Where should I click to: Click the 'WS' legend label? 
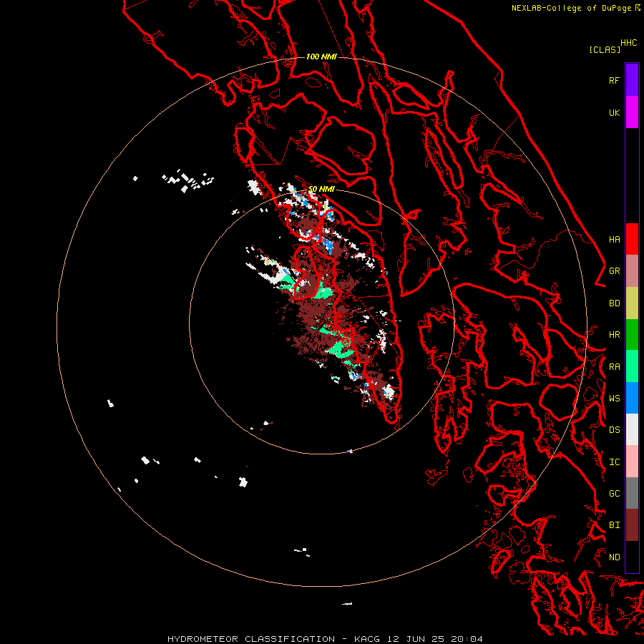(x=614, y=399)
